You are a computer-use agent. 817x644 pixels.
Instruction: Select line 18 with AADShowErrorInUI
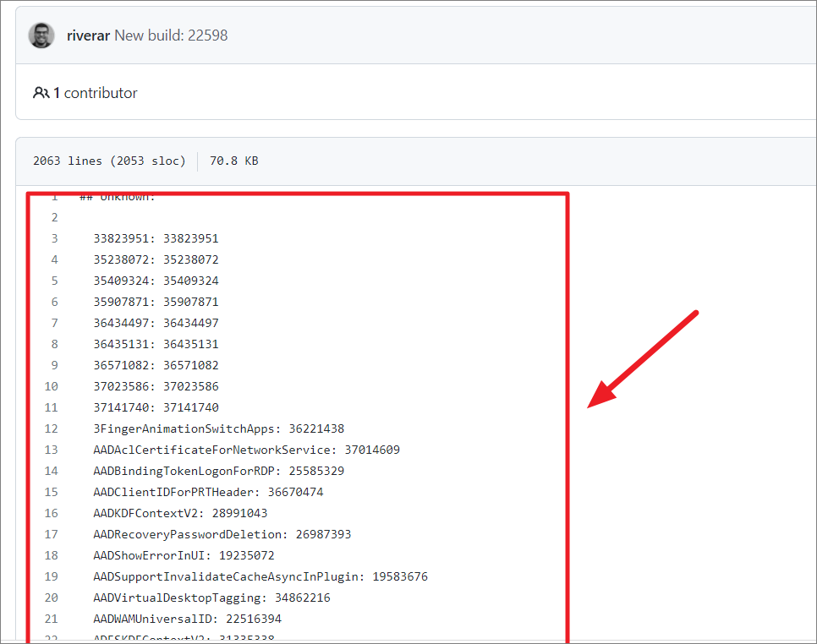51,555
